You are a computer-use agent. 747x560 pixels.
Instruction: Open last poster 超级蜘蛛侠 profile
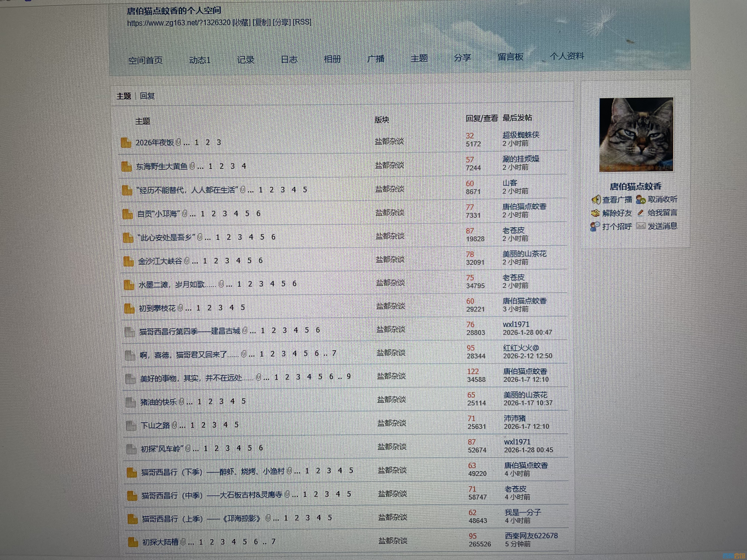(521, 135)
